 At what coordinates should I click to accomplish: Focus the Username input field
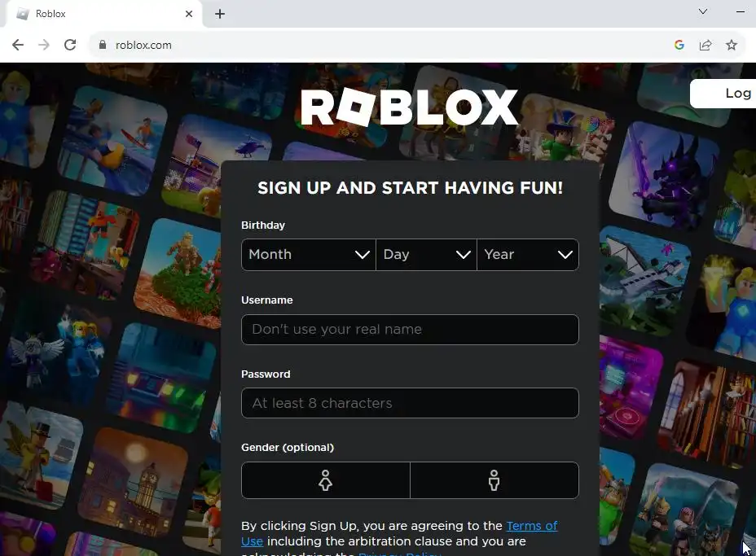[x=410, y=330]
